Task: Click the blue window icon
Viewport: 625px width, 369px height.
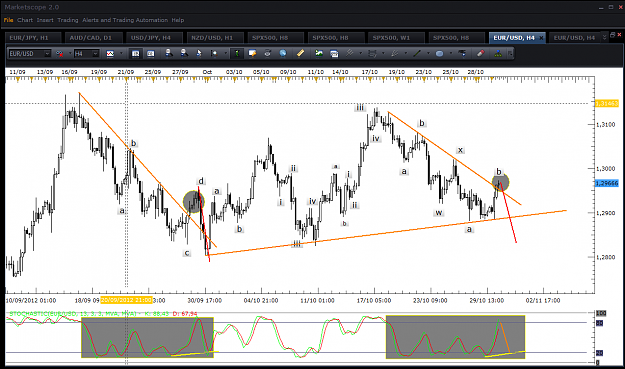Action: 334,53
